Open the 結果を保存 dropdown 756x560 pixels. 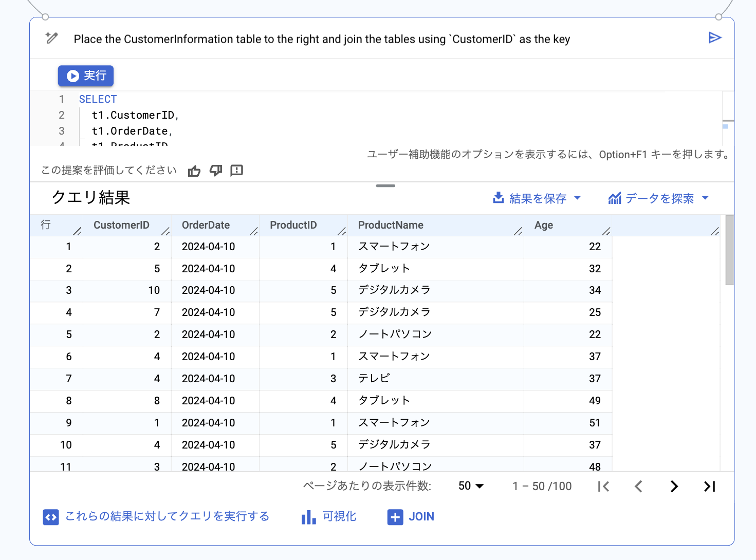(x=537, y=198)
